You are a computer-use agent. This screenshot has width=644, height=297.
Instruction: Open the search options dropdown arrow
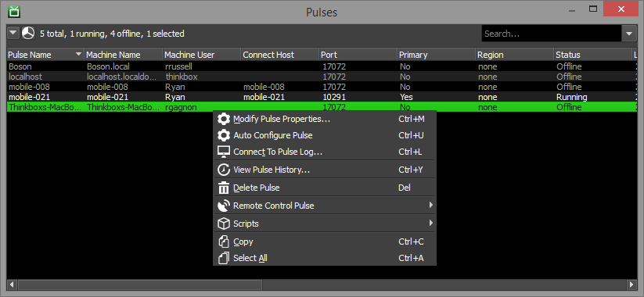click(x=629, y=34)
